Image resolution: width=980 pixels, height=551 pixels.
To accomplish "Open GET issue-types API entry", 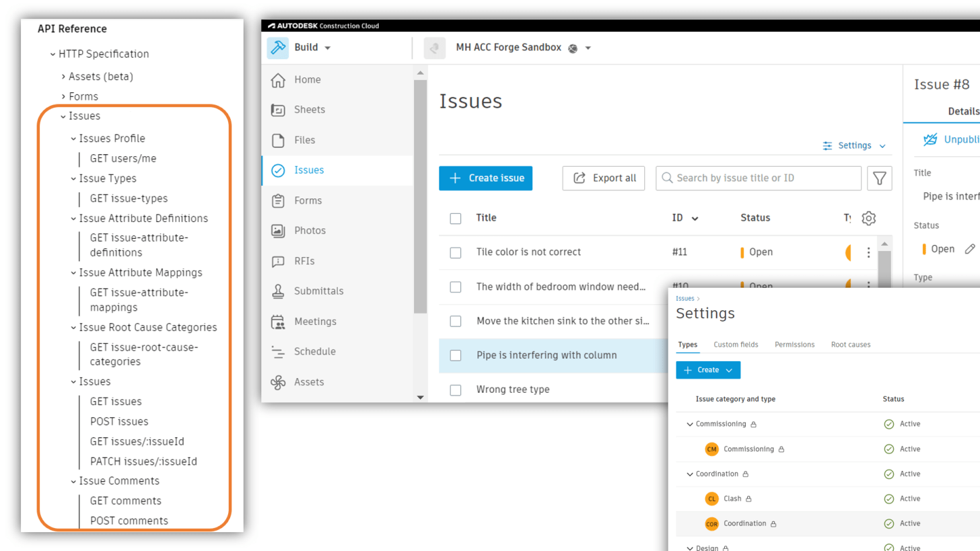I will pyautogui.click(x=129, y=198).
